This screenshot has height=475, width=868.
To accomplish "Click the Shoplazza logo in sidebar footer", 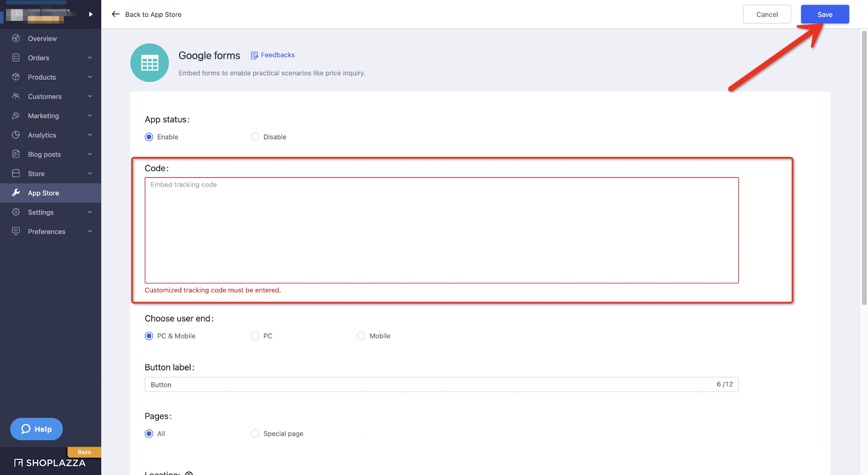I will point(50,463).
